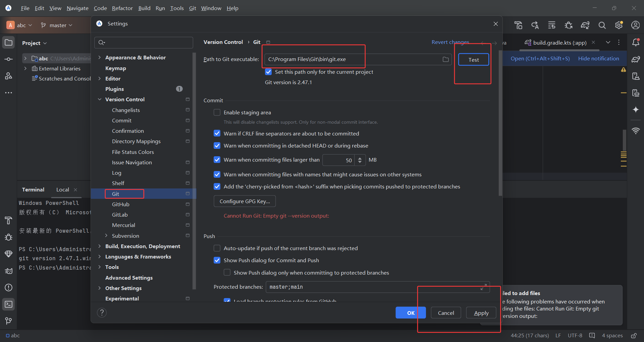
Task: Open Running Devices wifi icon
Action: click(636, 130)
